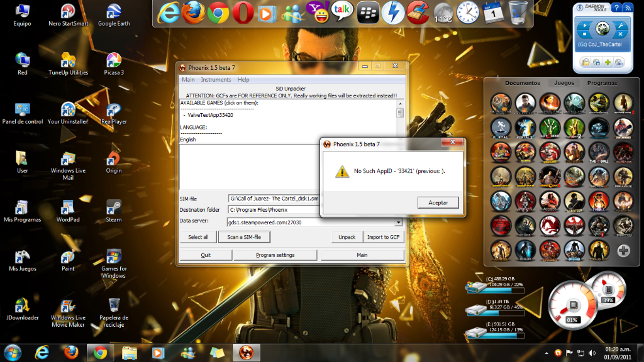Expand the Data server dropdown

398,222
